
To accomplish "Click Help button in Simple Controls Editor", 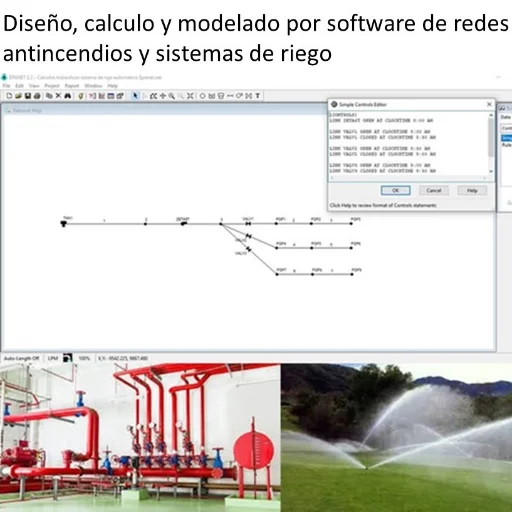I will pyautogui.click(x=472, y=191).
